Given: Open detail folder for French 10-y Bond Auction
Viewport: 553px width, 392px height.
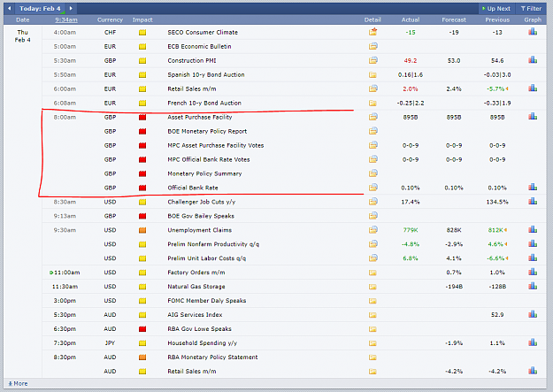Looking at the screenshot, I should click(x=373, y=103).
